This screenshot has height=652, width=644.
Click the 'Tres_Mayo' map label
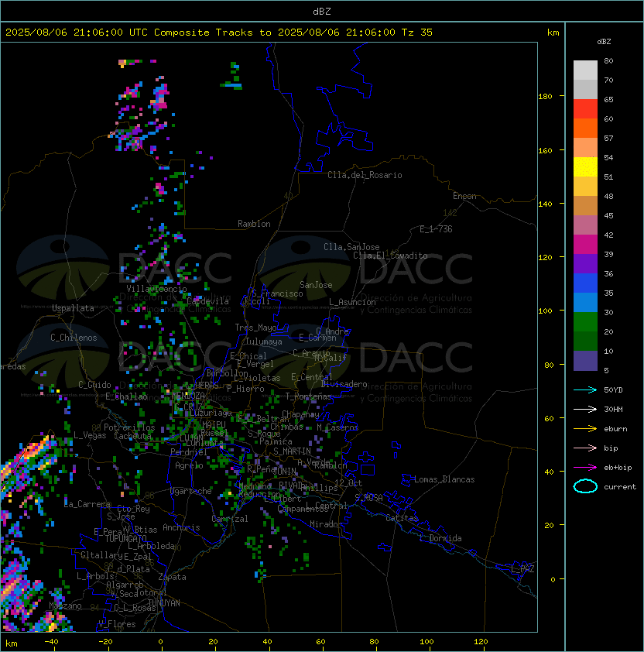click(255, 328)
